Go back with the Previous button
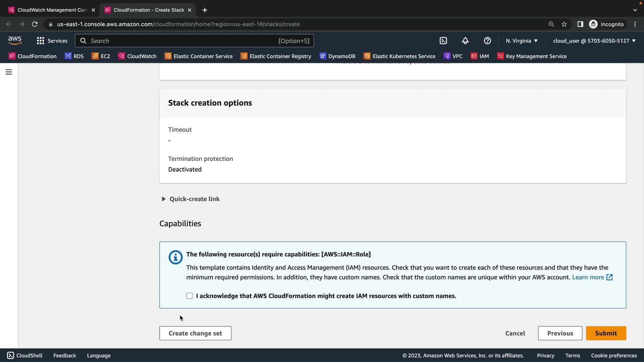Screen dimensions: 644x362 coord(560,333)
